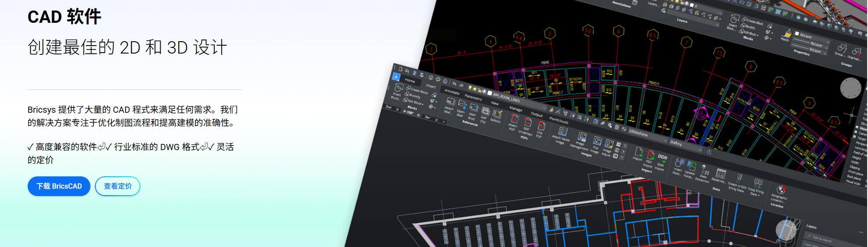Click the white color swatch beside BIM_ROOM_LINES

click(x=490, y=93)
